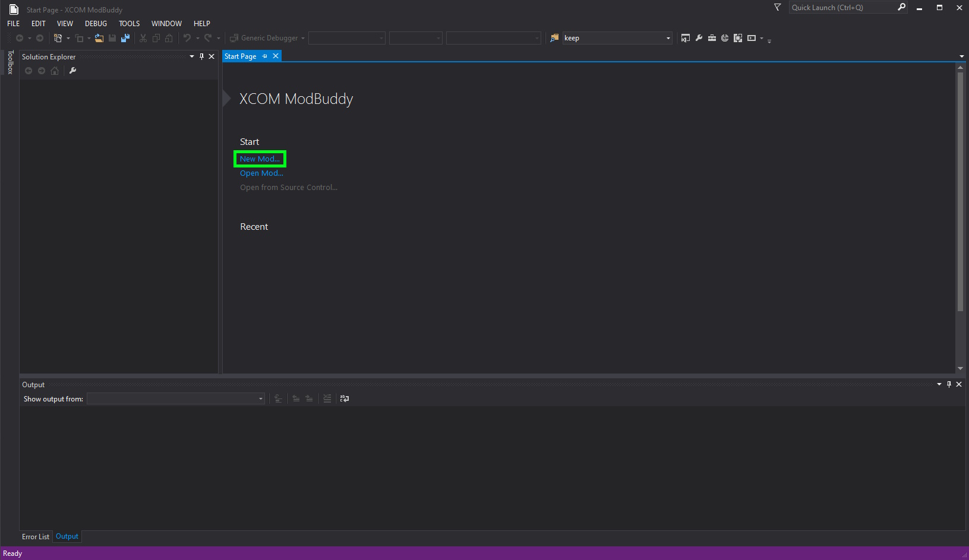Screen dimensions: 969x560
Task: Click the Paste clipboard icon
Action: pyautogui.click(x=169, y=38)
